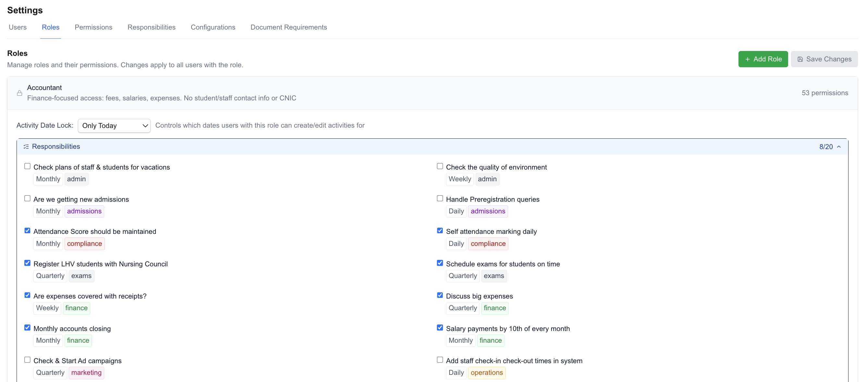Screen dimensions: 868x382
Task: Click finance tag under Discuss big expenses
Action: 495,308
